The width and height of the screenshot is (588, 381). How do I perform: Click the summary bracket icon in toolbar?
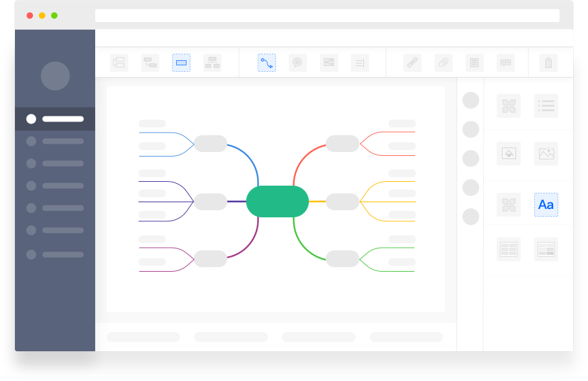pos(360,63)
